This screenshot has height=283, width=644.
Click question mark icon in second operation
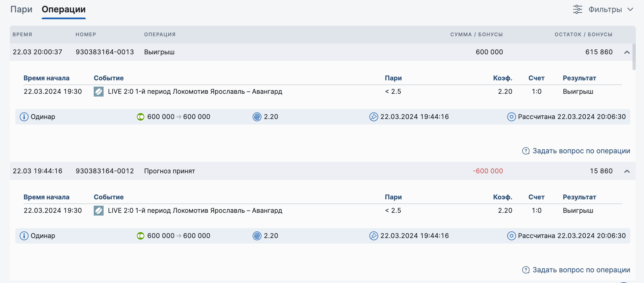tap(526, 270)
